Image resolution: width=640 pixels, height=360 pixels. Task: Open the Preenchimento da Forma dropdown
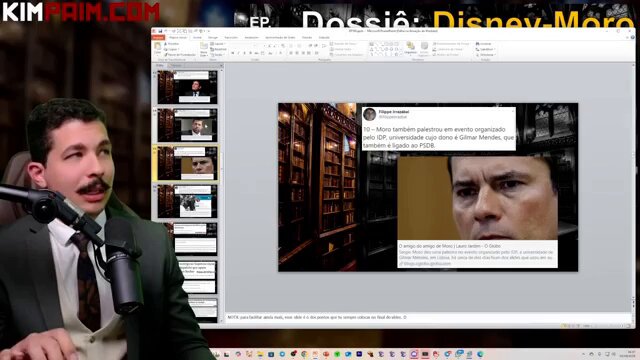pyautogui.click(x=451, y=43)
